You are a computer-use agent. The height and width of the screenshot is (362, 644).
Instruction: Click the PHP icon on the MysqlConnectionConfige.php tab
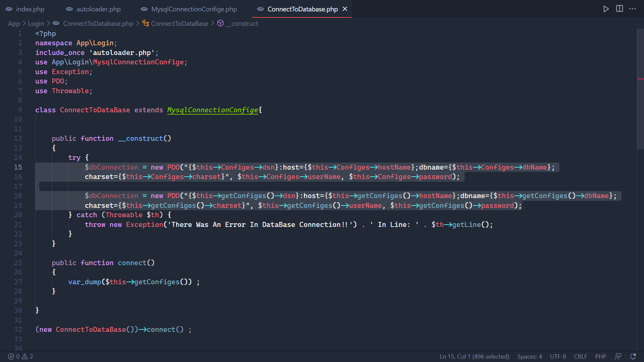click(144, 9)
